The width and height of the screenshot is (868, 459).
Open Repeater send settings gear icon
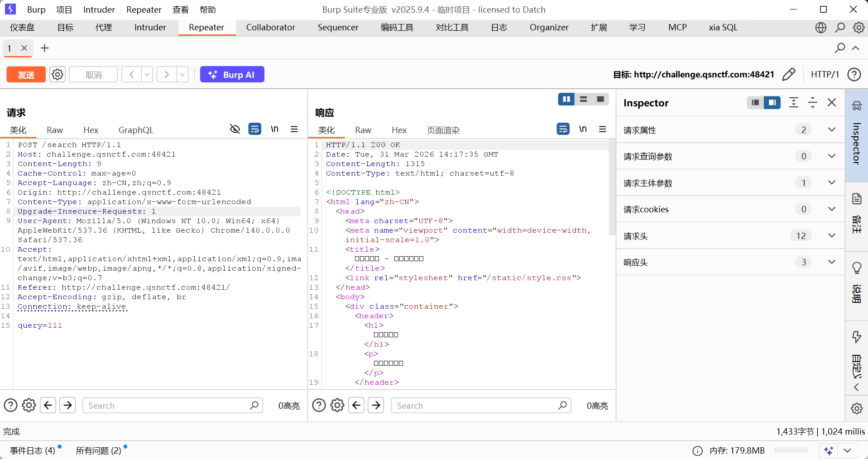coord(58,74)
